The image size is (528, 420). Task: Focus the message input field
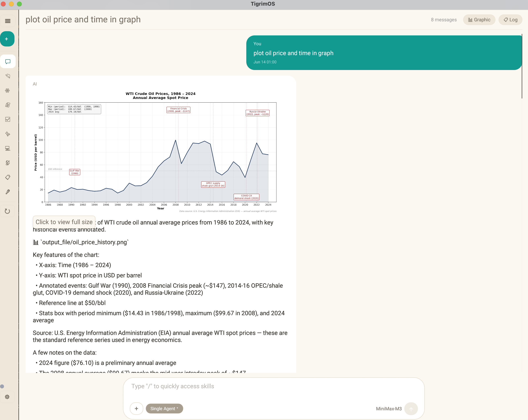[x=273, y=386]
